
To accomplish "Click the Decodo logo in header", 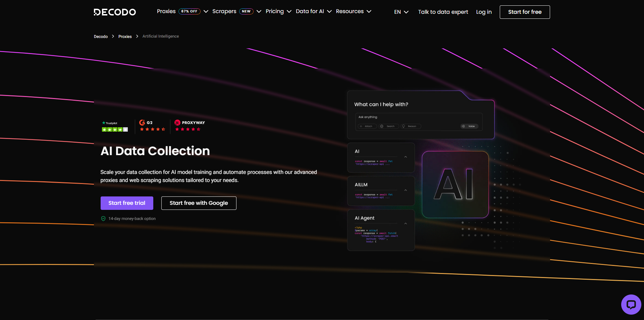I will [115, 12].
